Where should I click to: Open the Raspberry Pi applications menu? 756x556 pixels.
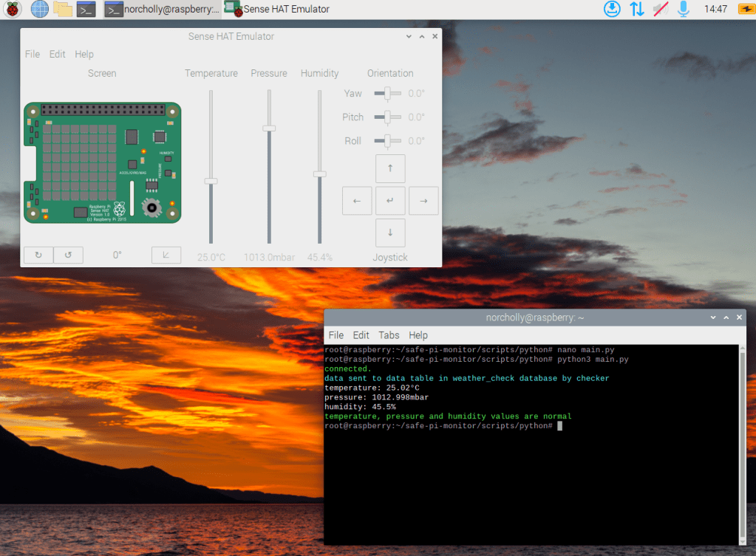pyautogui.click(x=13, y=10)
